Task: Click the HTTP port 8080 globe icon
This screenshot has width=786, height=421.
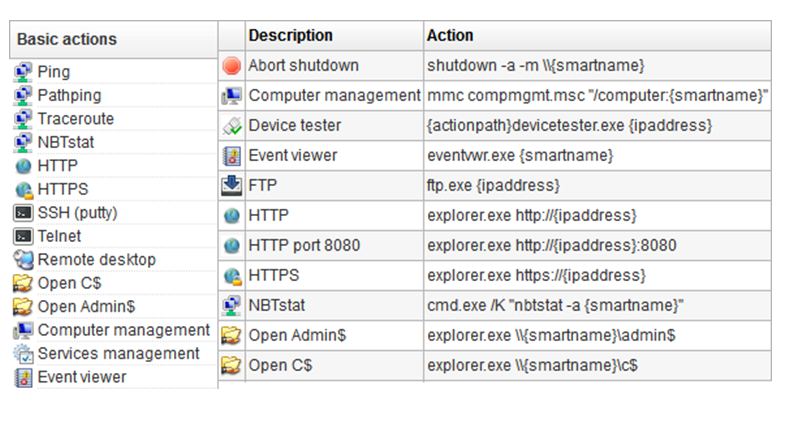Action: point(232,246)
